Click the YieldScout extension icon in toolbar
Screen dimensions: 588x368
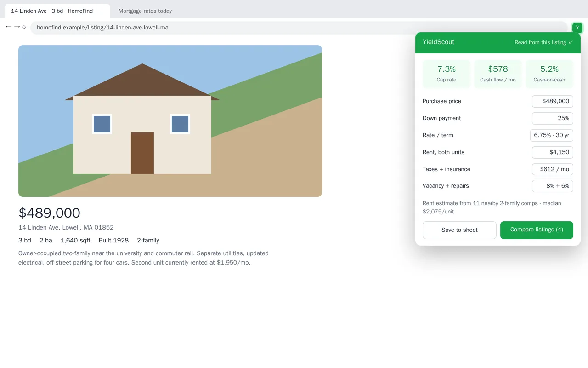point(577,28)
